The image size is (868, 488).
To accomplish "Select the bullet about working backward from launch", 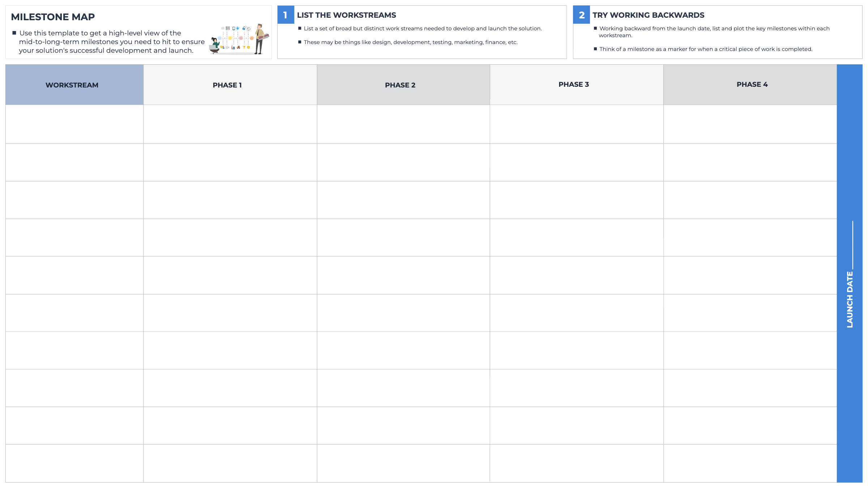I will tap(712, 32).
